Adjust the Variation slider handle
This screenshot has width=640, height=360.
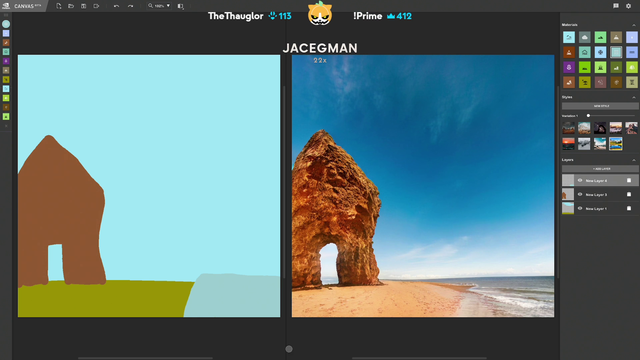point(588,116)
